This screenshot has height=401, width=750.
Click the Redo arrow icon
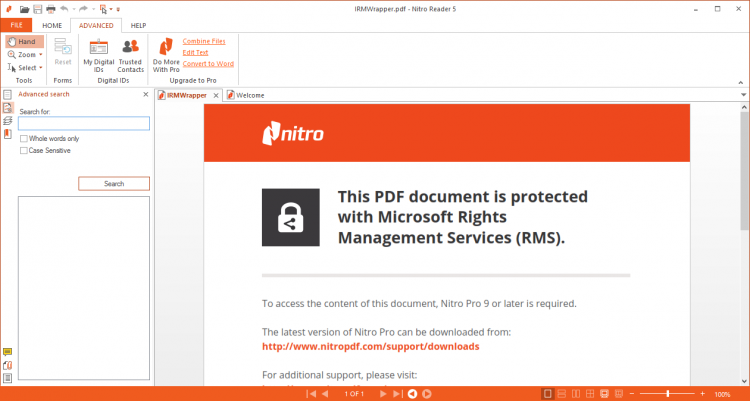83,9
